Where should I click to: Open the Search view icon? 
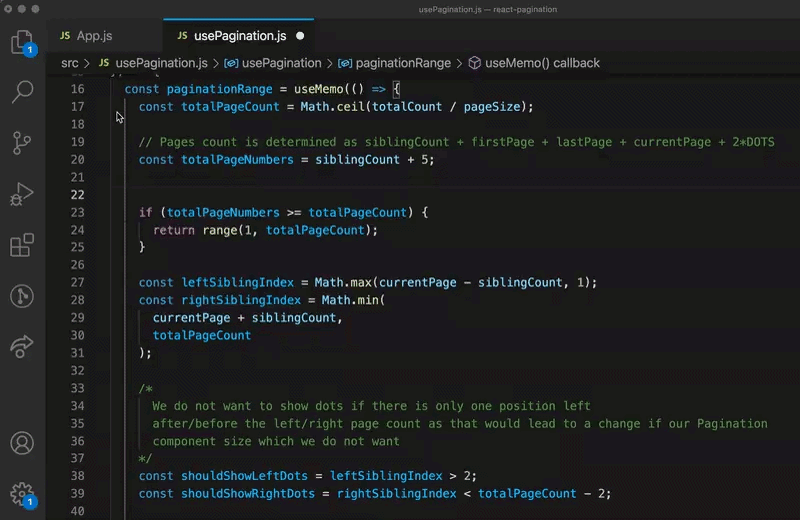tap(22, 92)
